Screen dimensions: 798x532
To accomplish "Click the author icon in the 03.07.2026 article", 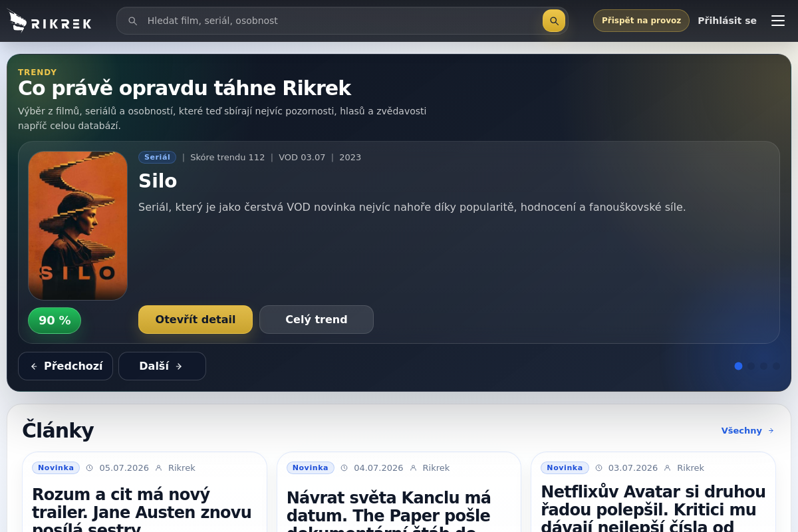I will coord(668,468).
